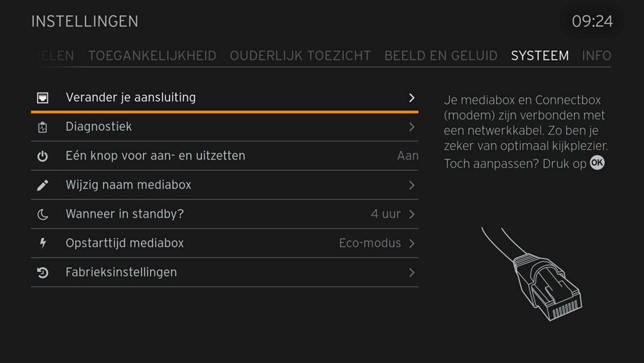The image size is (644, 363).
Task: Click the moon icon for standby setting
Action: [x=43, y=214]
